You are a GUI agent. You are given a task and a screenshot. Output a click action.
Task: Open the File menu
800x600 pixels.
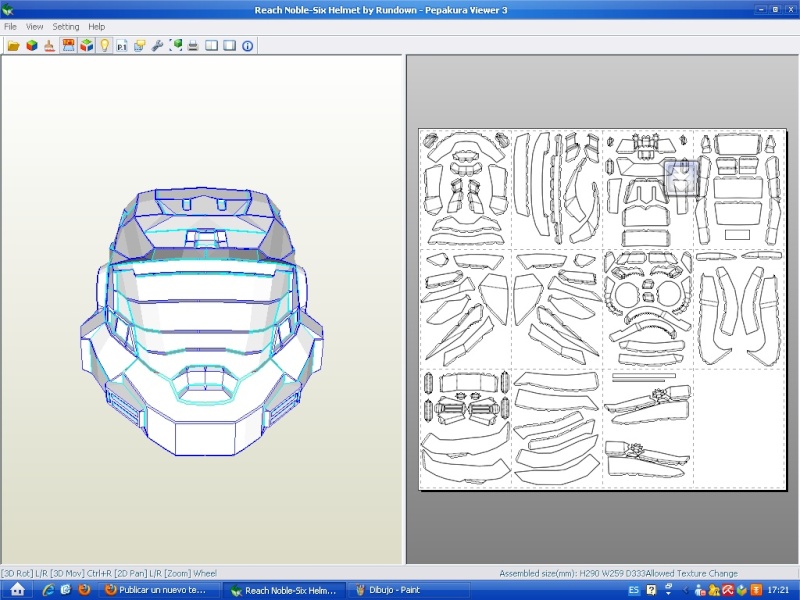(x=10, y=27)
